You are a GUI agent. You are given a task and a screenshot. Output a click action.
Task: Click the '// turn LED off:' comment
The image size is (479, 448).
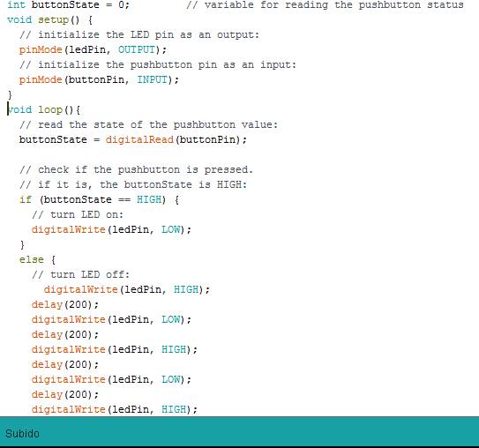(80, 274)
